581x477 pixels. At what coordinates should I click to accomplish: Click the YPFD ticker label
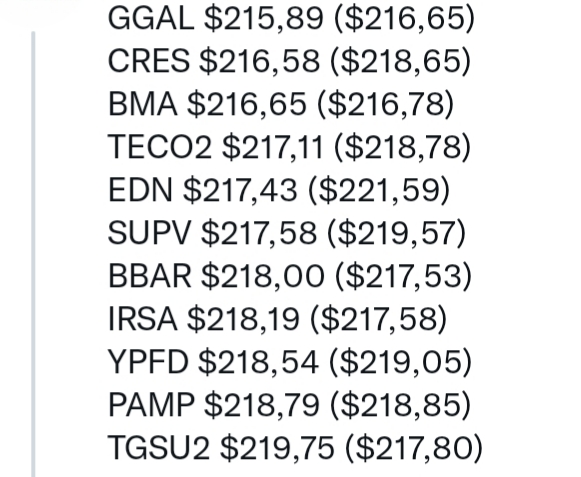148,362
